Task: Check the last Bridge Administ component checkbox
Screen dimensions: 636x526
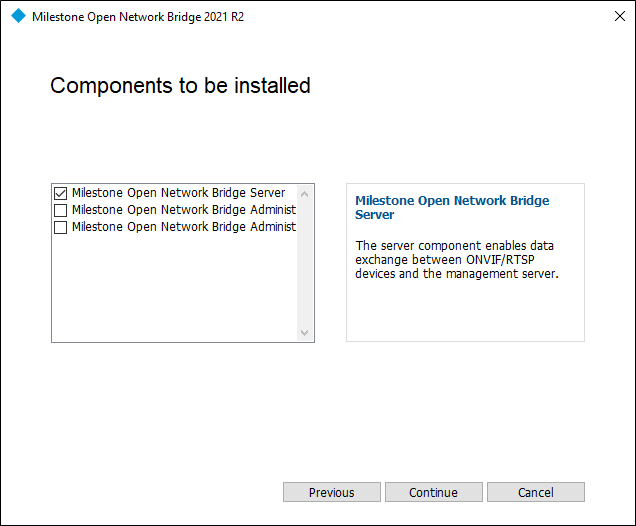Action: (x=60, y=227)
